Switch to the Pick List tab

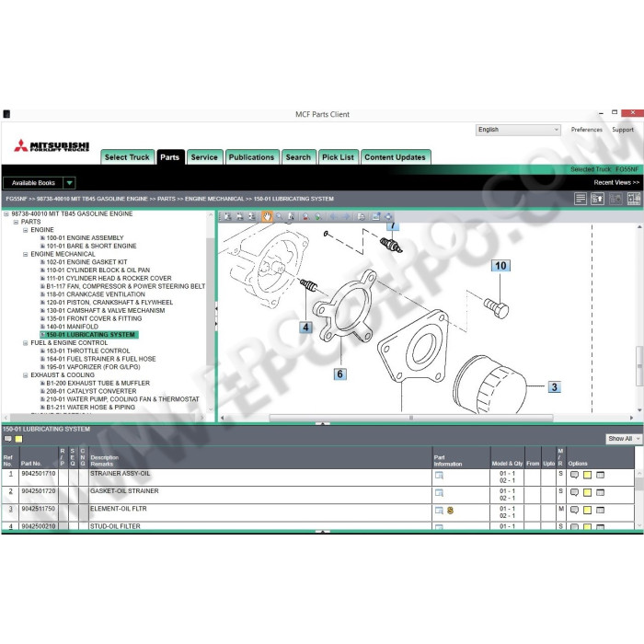(x=338, y=157)
